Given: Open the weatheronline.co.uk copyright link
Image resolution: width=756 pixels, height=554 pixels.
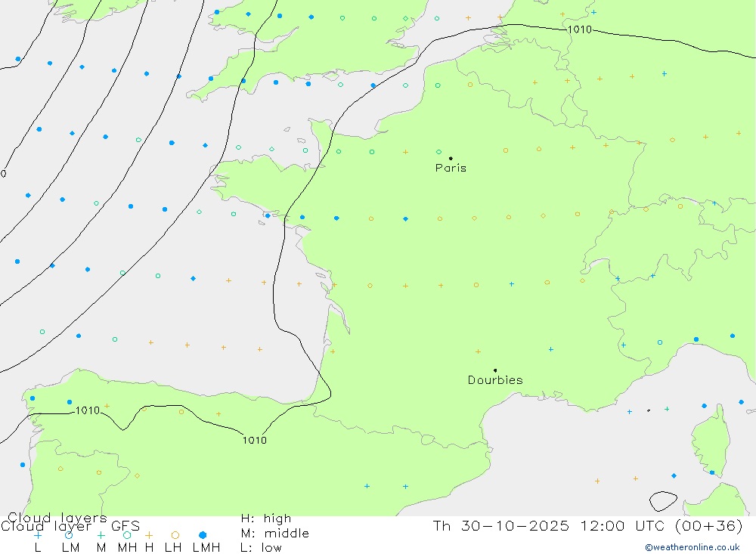Looking at the screenshot, I should 692,547.
